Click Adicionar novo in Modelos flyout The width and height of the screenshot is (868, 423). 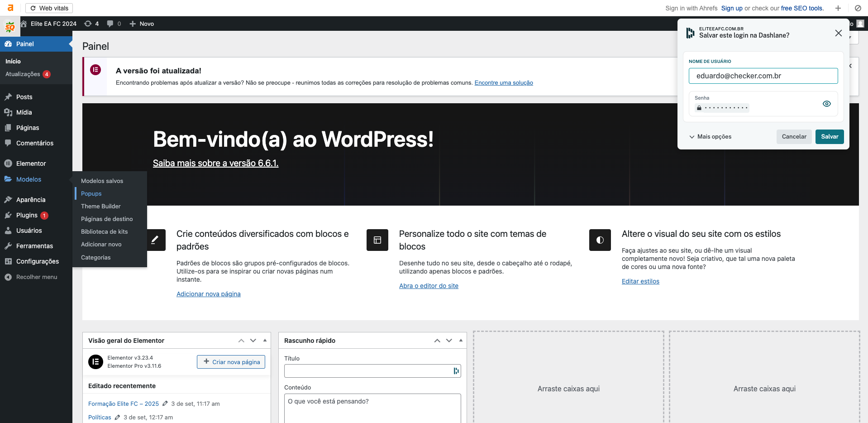tap(101, 244)
